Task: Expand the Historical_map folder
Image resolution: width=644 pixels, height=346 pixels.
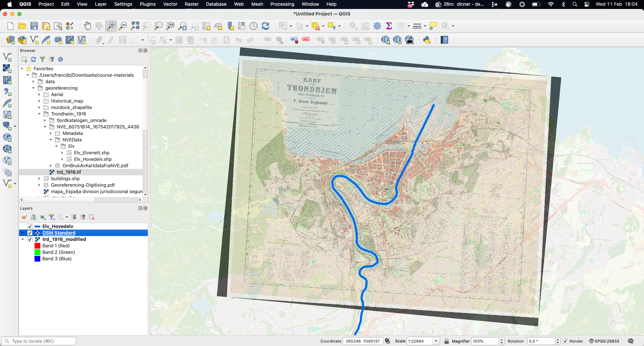Action: tap(39, 101)
